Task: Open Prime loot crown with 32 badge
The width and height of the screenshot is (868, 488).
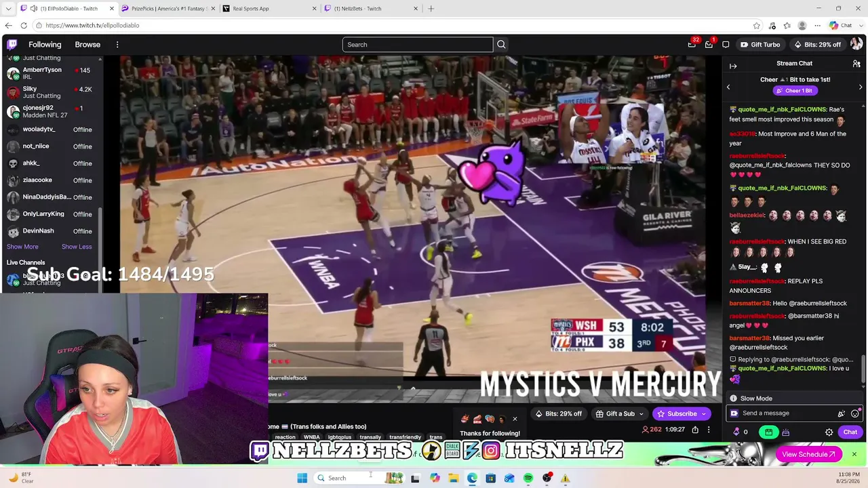Action: click(x=692, y=45)
